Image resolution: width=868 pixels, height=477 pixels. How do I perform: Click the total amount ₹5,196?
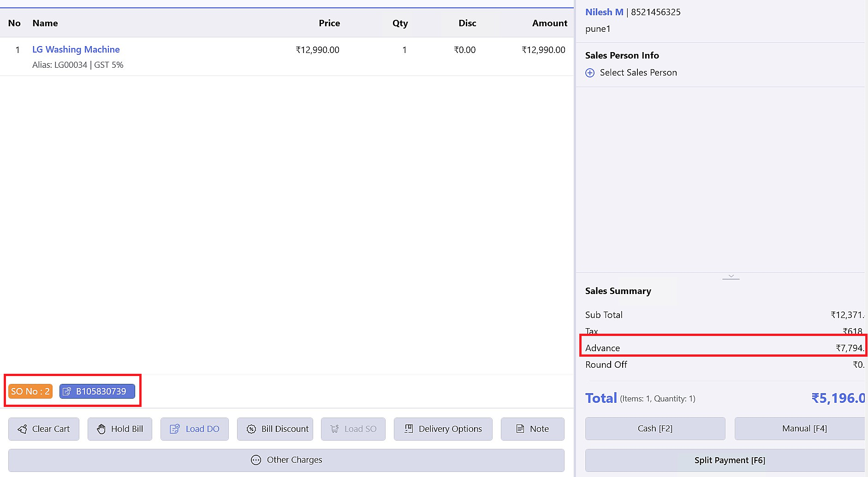point(838,398)
